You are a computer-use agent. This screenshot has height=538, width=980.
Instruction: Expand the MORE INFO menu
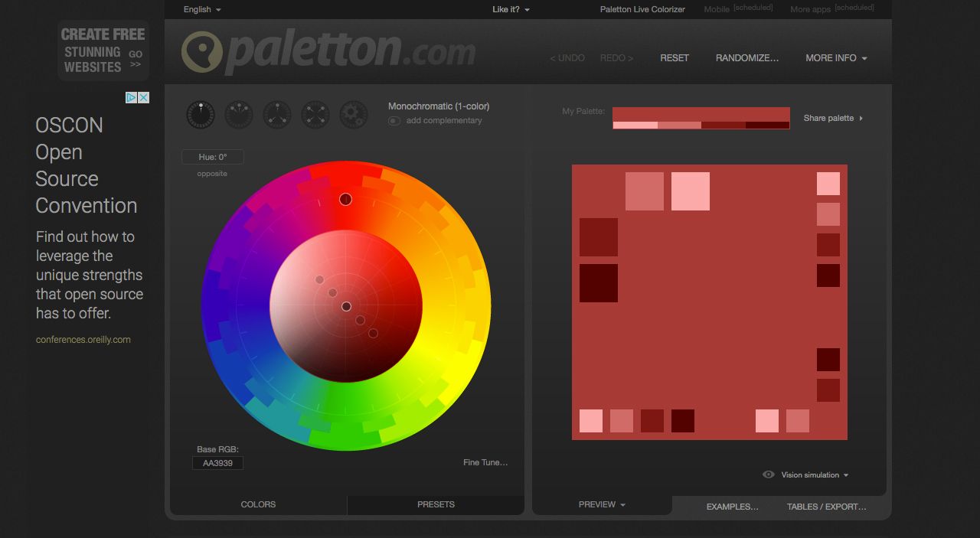click(836, 58)
